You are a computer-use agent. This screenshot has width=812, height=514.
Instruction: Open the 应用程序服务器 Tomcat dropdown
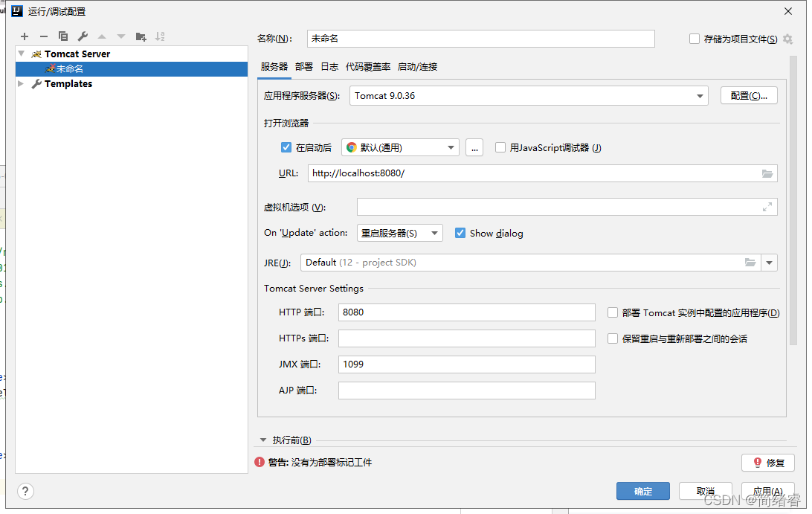point(699,95)
